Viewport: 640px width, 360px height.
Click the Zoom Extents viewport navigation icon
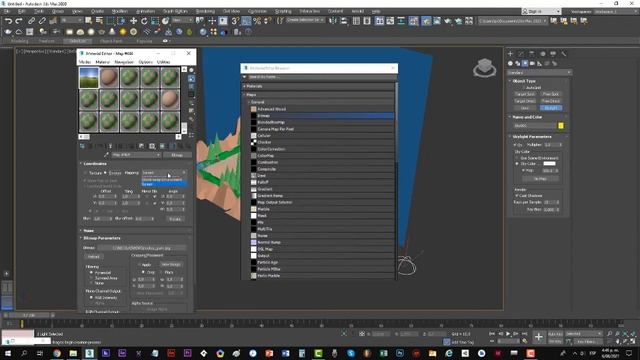(x=625, y=334)
